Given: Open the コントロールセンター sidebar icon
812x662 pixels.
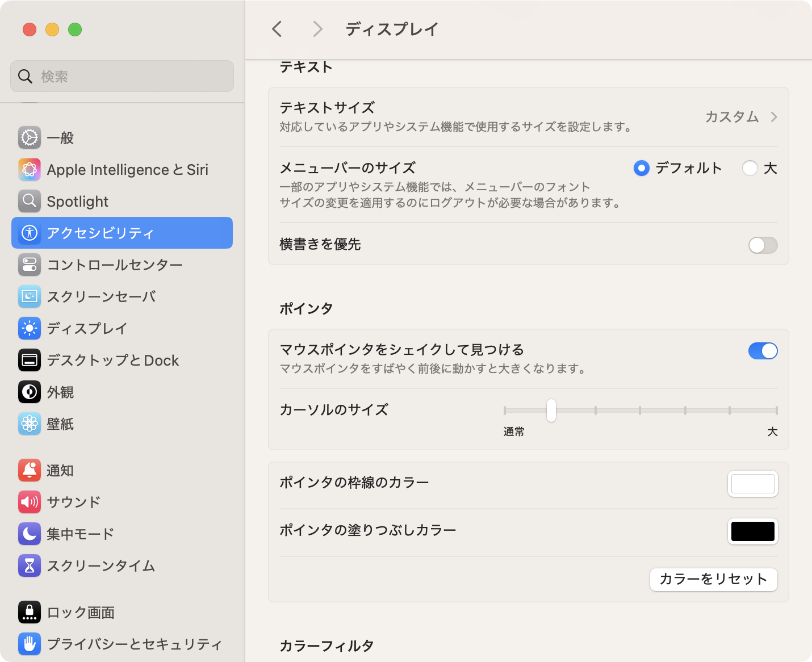Looking at the screenshot, I should pos(30,265).
